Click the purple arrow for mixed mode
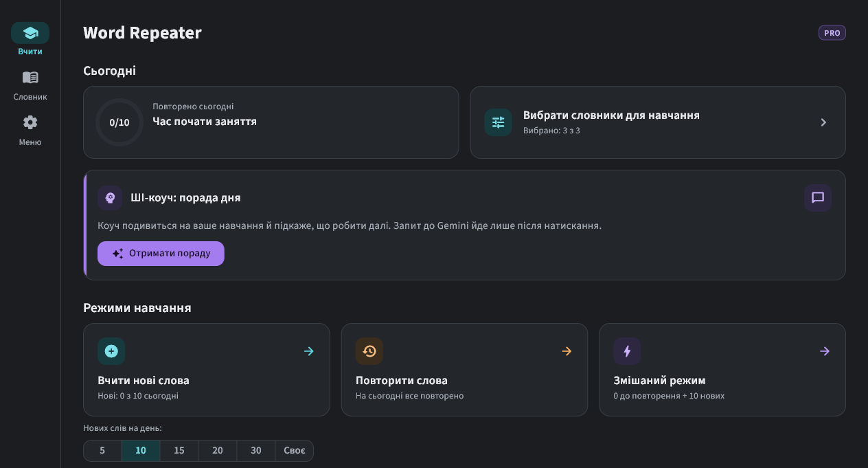Screen dimensions: 868x468 (x=825, y=351)
